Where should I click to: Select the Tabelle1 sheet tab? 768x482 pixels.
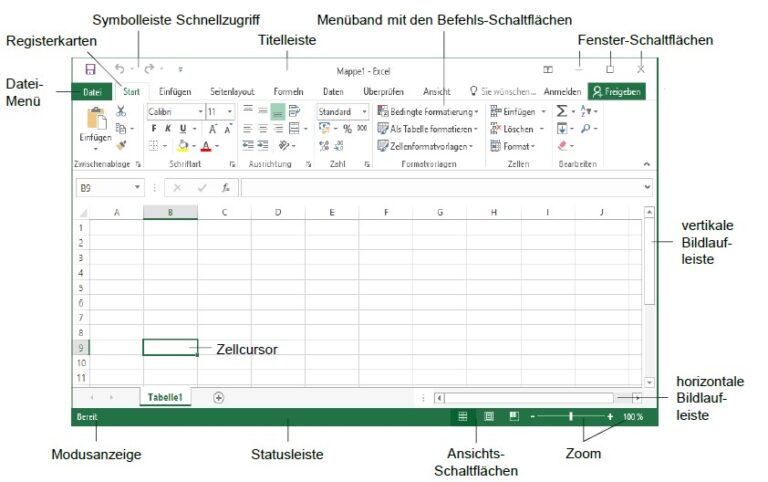tap(165, 397)
